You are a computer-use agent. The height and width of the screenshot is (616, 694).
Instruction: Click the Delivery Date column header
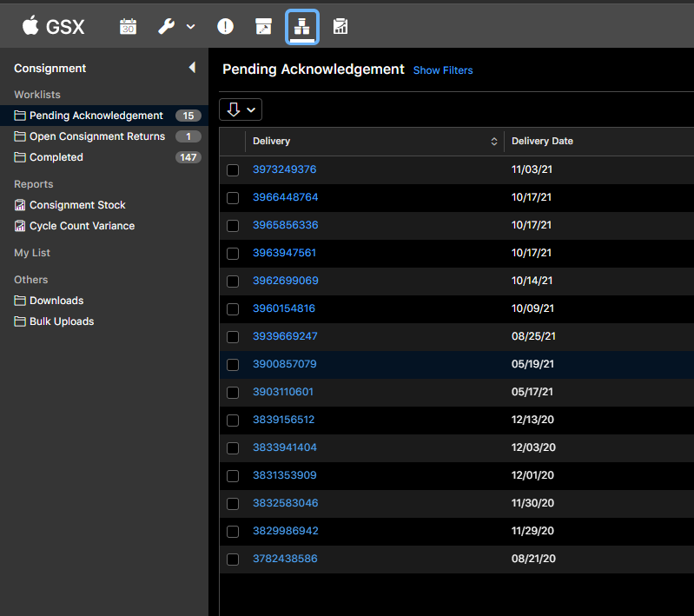pyautogui.click(x=542, y=142)
